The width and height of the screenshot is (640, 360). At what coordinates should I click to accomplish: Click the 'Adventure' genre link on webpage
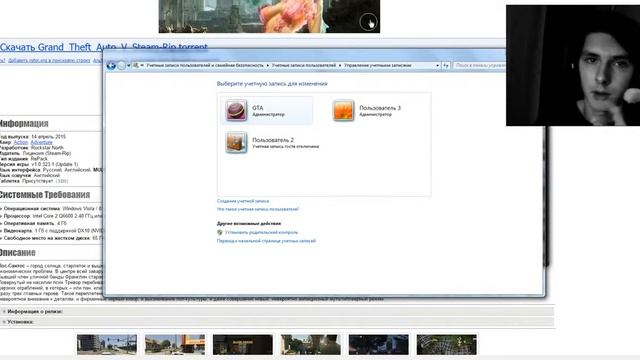point(42,142)
